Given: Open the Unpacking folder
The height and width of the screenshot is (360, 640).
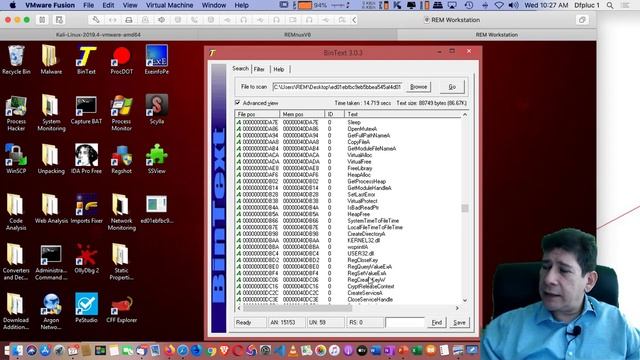Looking at the screenshot, I should (51, 159).
